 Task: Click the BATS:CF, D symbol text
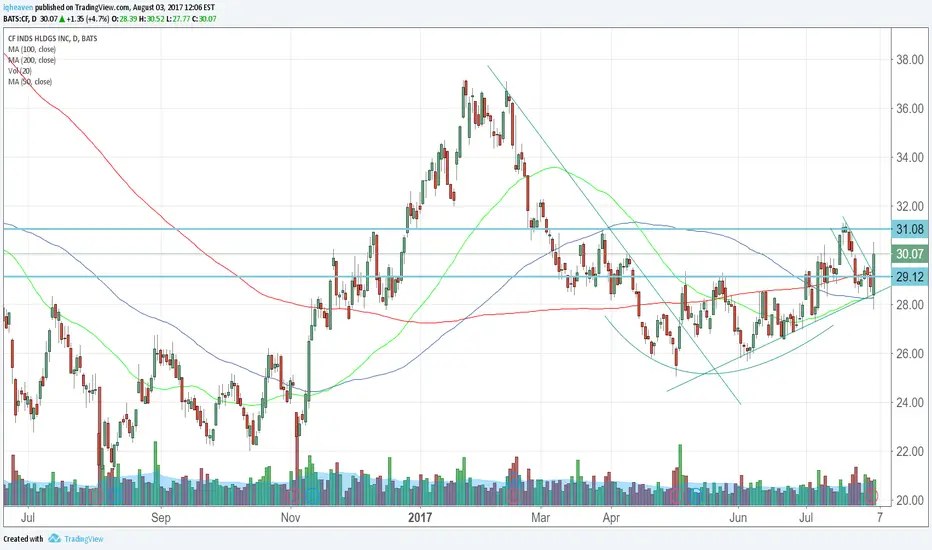tap(20, 19)
